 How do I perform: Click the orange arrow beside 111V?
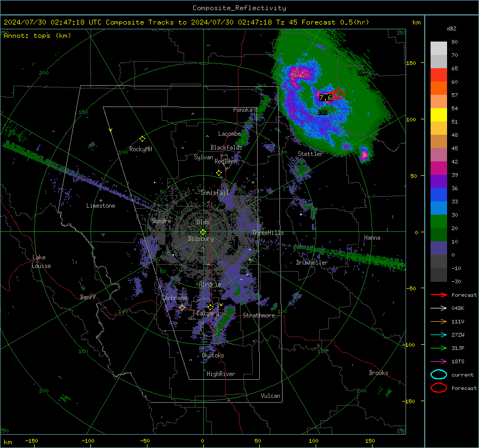coord(439,321)
